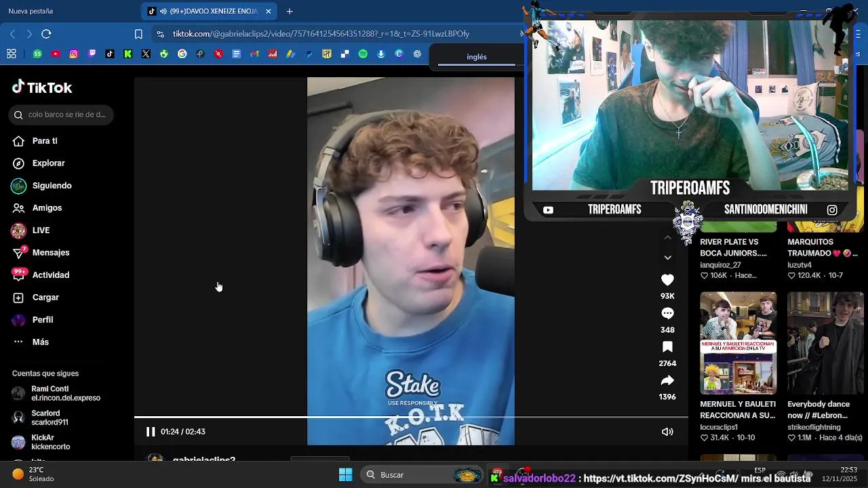Reload the page with refresh button
The image size is (868, 488).
pos(46,34)
